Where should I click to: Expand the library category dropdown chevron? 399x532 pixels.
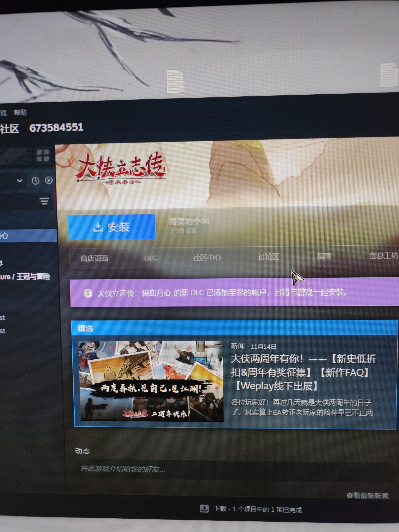20,180
